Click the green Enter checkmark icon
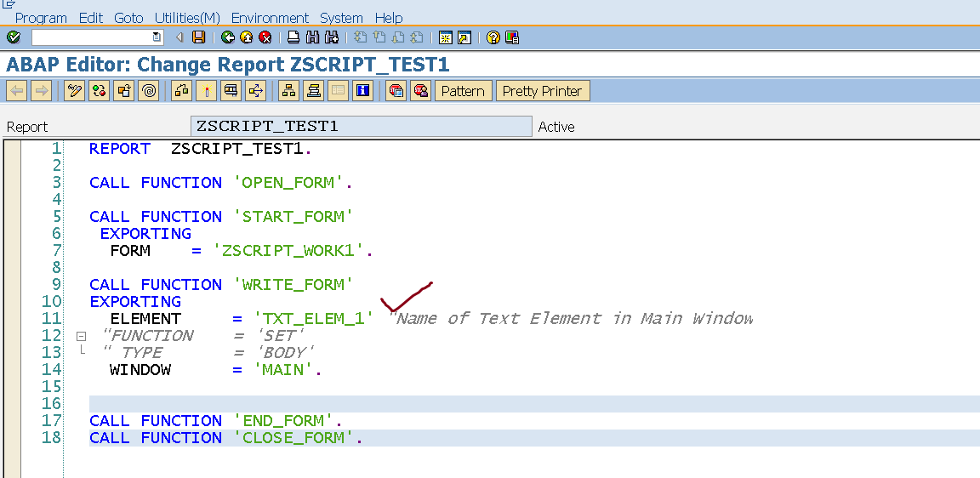Image resolution: width=980 pixels, height=478 pixels. point(13,37)
